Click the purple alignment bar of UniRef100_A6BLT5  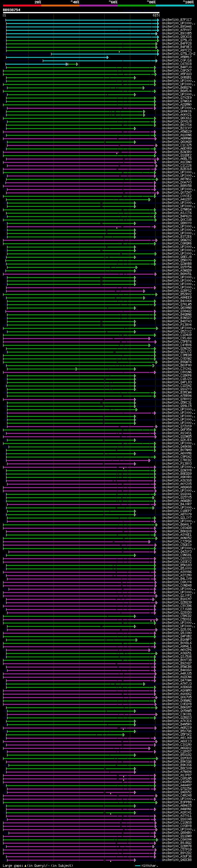[82, 159]
